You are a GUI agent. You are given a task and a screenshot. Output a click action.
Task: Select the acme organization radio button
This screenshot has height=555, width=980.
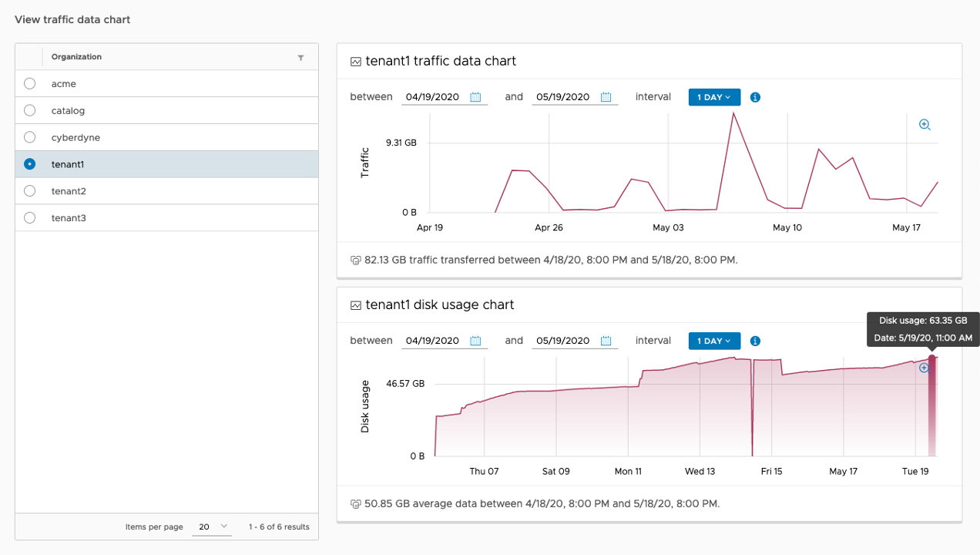[x=30, y=83]
